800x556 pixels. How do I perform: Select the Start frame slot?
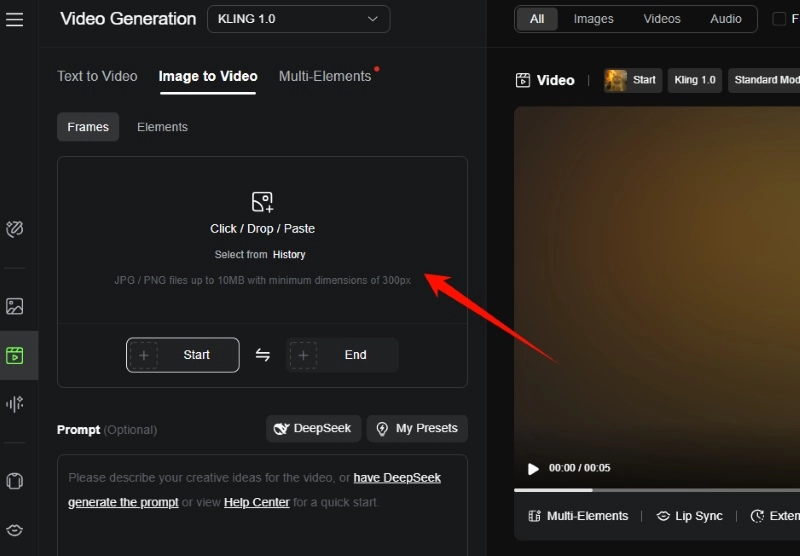point(183,355)
